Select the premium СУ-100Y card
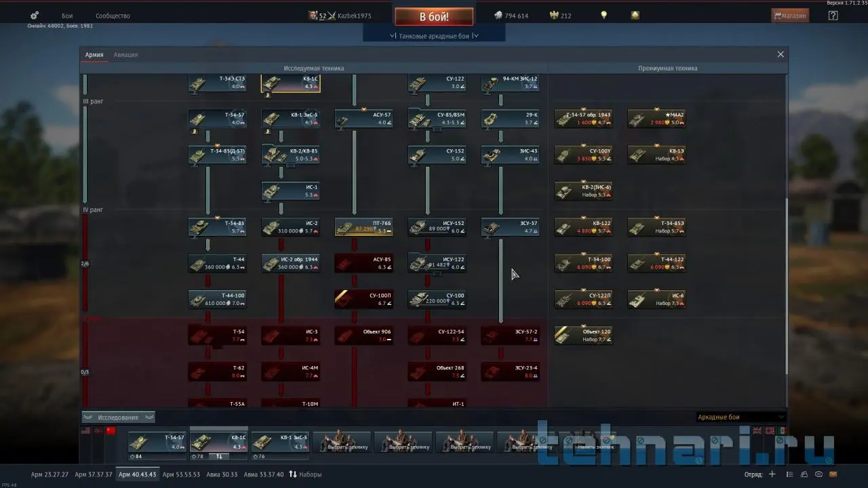 click(583, 155)
